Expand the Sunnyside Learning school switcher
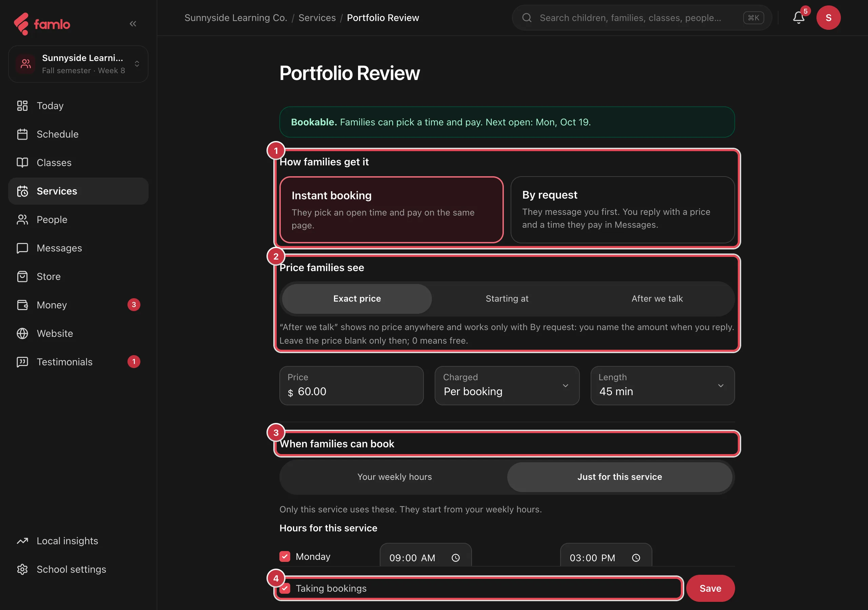 [x=78, y=64]
